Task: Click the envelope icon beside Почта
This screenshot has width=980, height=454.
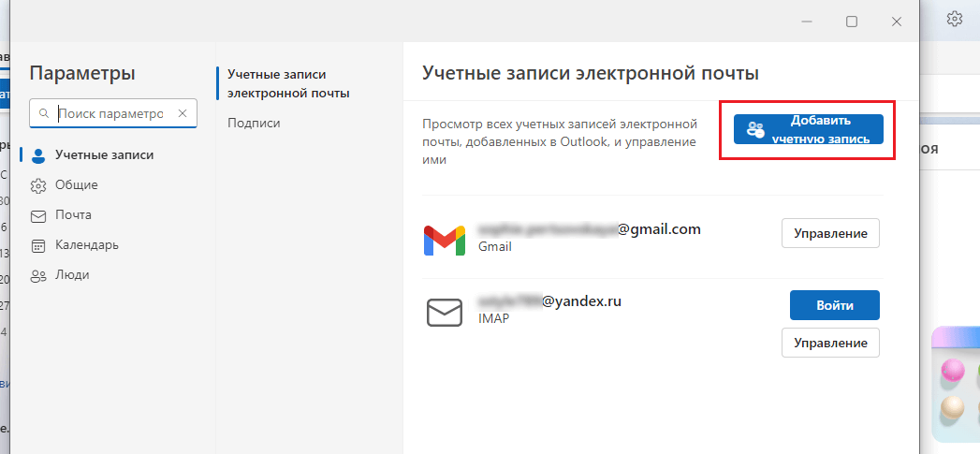Action: (x=38, y=215)
